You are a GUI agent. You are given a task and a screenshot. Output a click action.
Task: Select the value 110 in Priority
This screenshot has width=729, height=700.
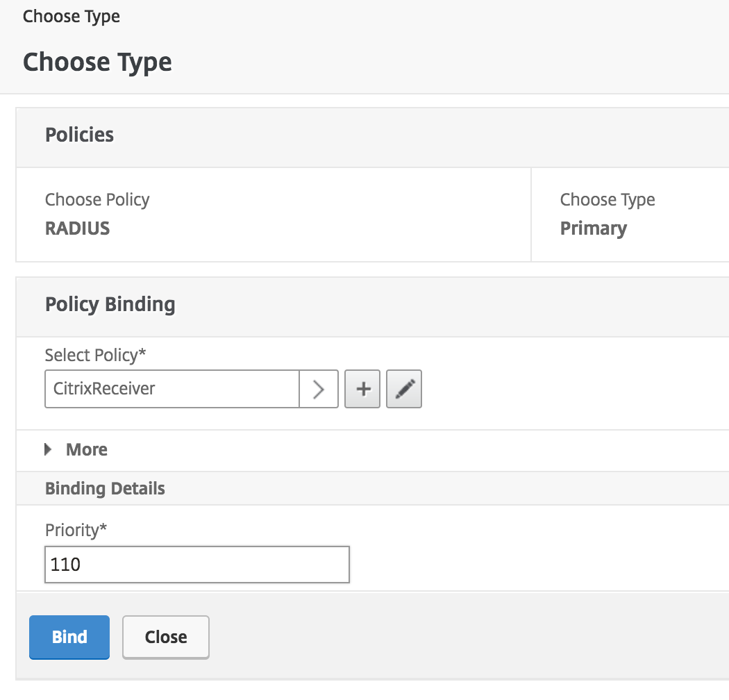[65, 565]
